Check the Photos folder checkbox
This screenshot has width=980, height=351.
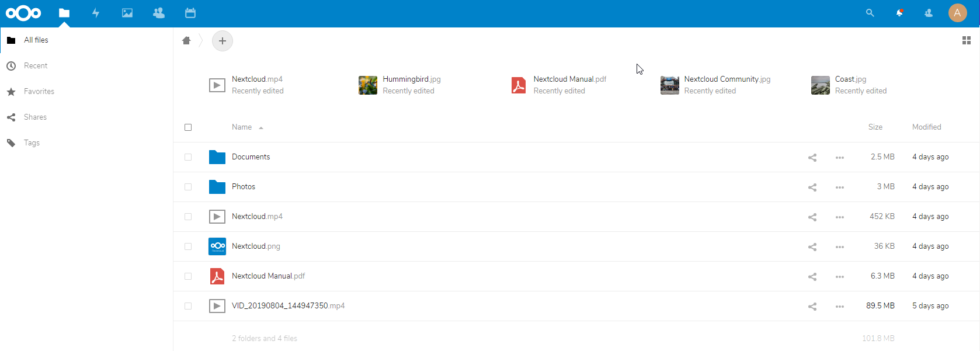click(188, 187)
